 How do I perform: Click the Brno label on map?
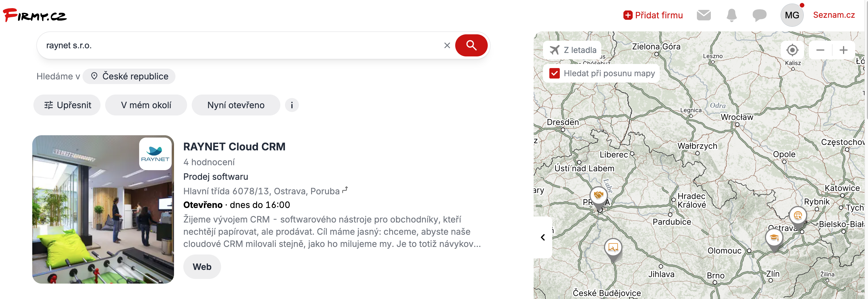(715, 275)
